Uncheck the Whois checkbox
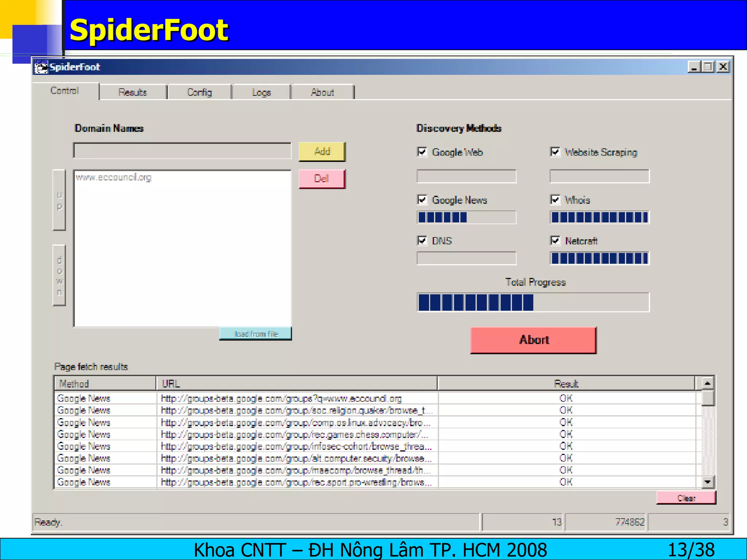The image size is (747, 560). tap(555, 200)
